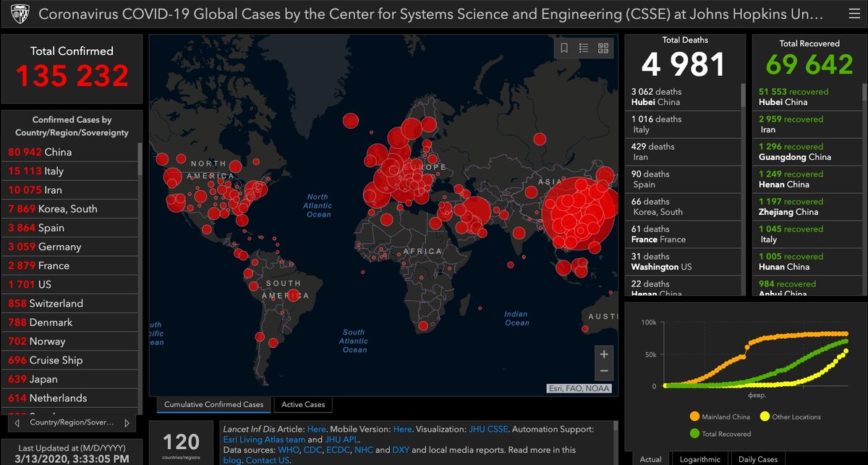Select Spain in confirmed cases list
Viewport: 868px width, 465px height.
(69, 227)
